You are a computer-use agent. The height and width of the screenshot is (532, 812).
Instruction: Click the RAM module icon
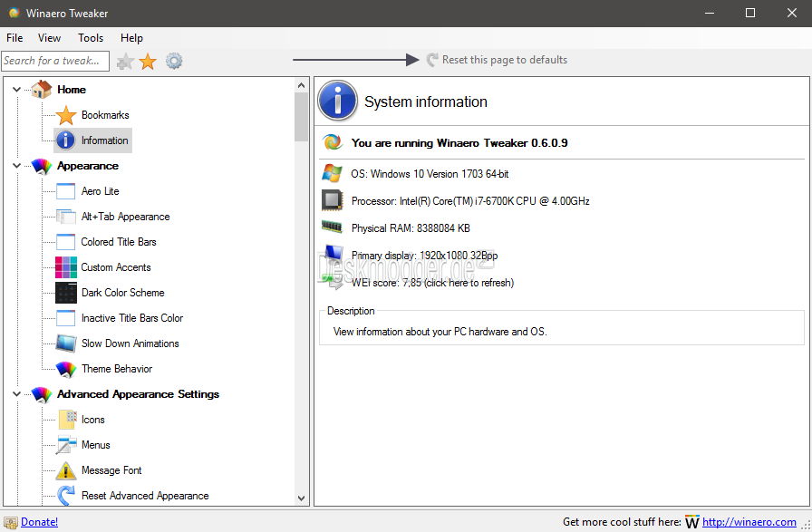(x=332, y=227)
